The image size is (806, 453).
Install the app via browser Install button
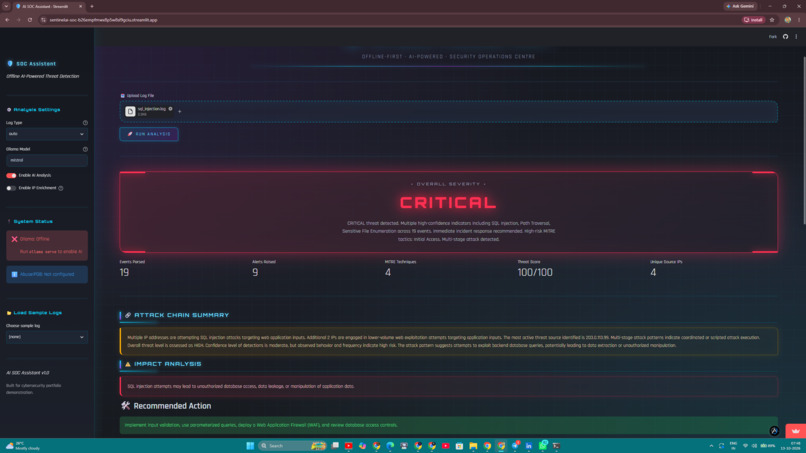tap(753, 20)
